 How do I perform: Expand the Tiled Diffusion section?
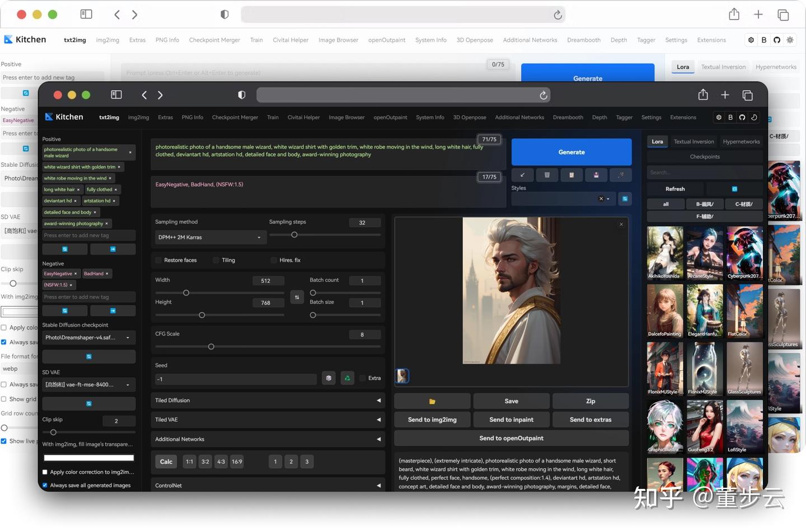(x=268, y=401)
